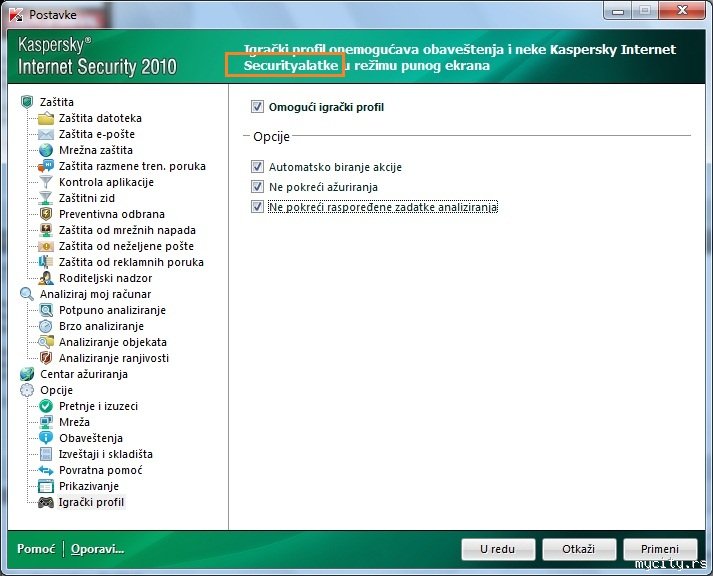Click the Brzo analiziranje clock icon
Screen dimensions: 713x576
(x=46, y=326)
